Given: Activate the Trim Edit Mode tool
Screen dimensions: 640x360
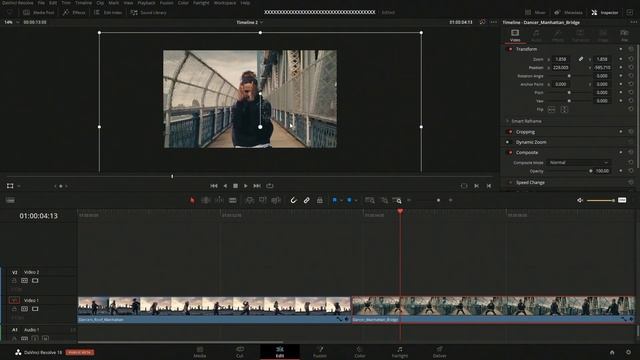Looking at the screenshot, I should [x=206, y=200].
